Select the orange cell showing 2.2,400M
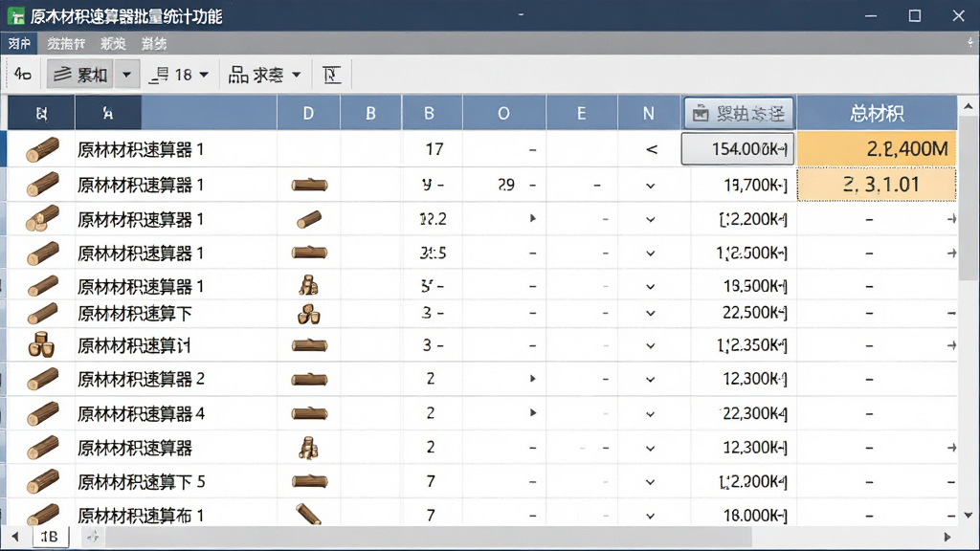This screenshot has height=551, width=980. pyautogui.click(x=877, y=148)
